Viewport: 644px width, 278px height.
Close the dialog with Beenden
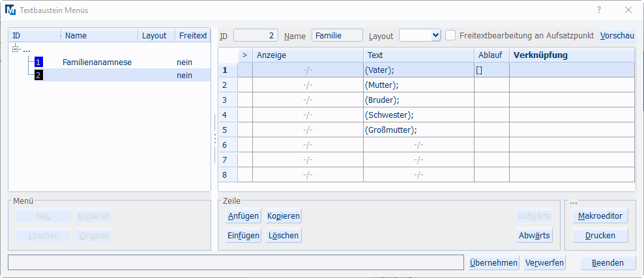(603, 263)
